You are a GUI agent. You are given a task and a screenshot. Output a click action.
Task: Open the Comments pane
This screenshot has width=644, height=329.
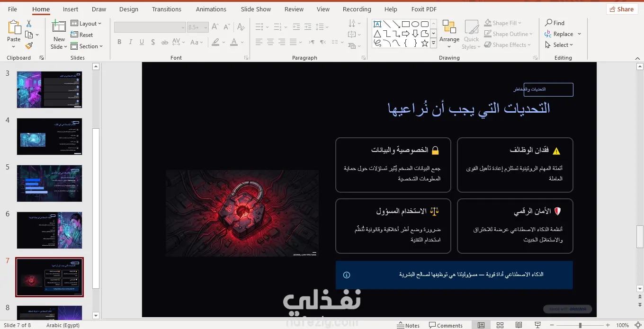click(x=446, y=325)
